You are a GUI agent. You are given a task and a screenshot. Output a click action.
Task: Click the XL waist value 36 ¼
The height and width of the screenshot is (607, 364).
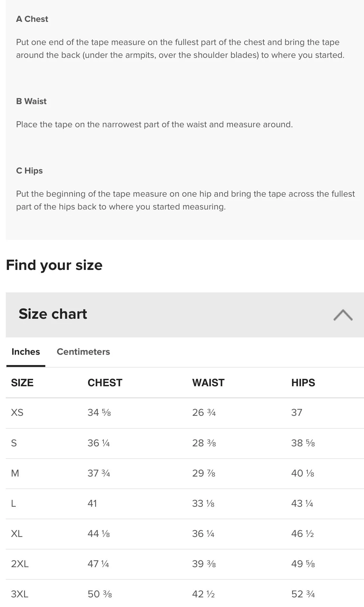point(203,534)
